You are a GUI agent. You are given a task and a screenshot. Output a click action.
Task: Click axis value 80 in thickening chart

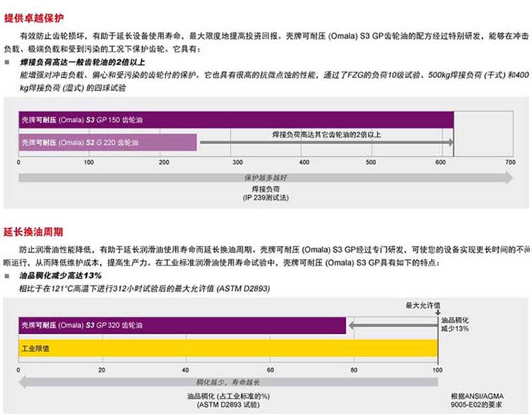(354, 370)
